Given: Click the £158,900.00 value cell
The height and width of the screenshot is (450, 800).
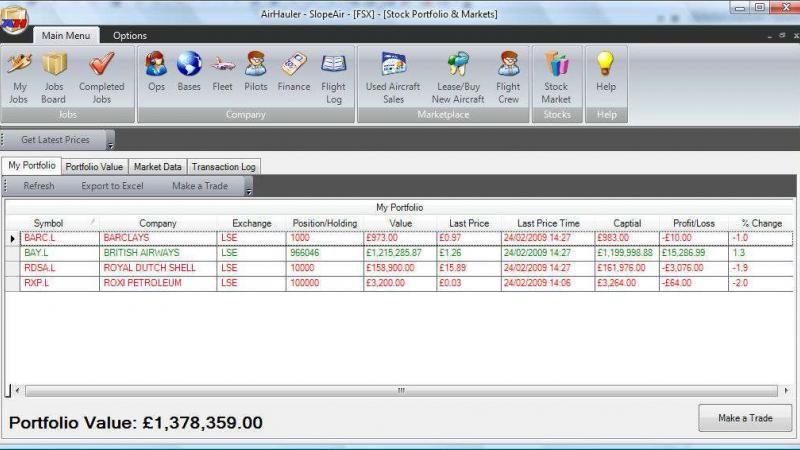Looking at the screenshot, I should 400,268.
